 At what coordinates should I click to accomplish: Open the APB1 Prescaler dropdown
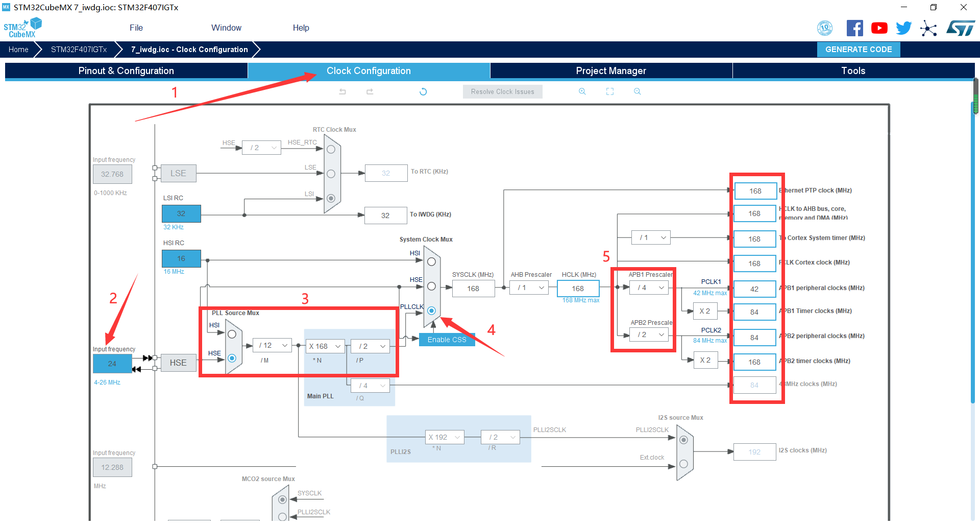650,288
